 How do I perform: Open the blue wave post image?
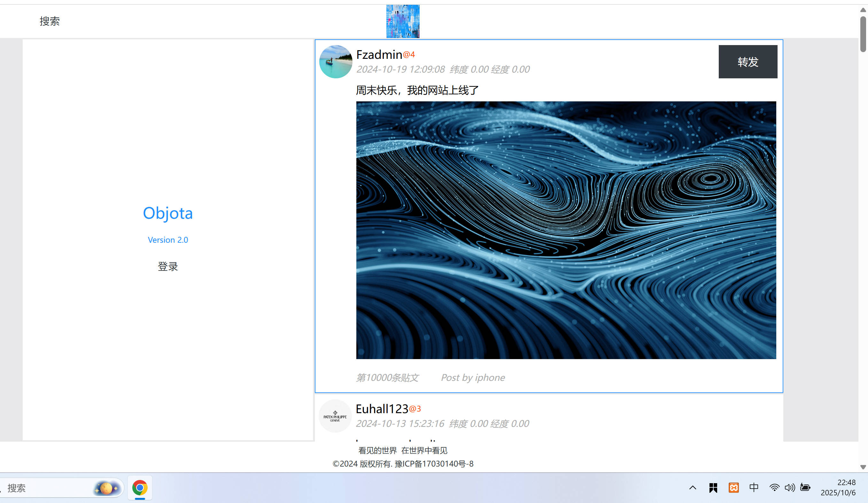(x=566, y=230)
